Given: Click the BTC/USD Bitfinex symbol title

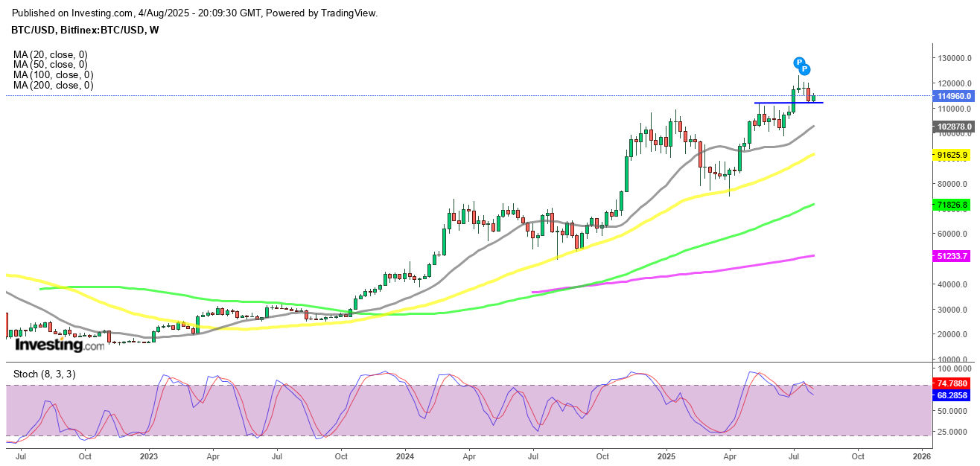Looking at the screenshot, I should (86, 30).
